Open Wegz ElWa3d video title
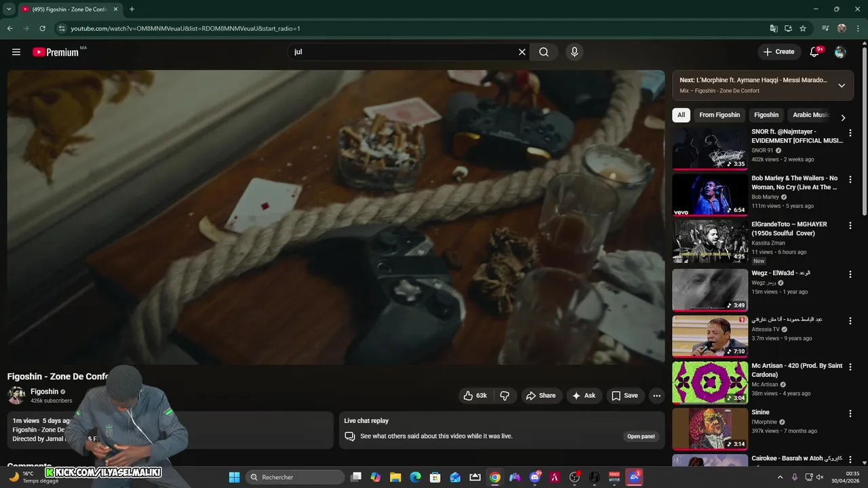The width and height of the screenshot is (868, 488). tap(781, 273)
